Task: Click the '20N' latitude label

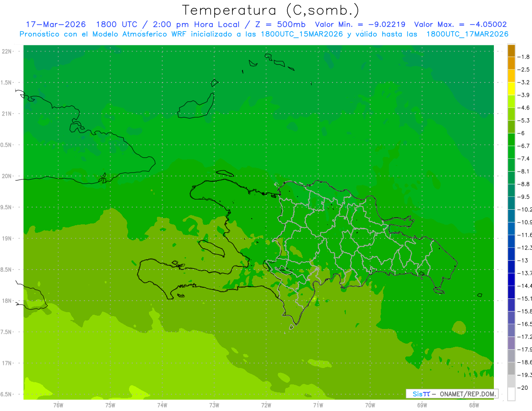Action: coord(7,176)
